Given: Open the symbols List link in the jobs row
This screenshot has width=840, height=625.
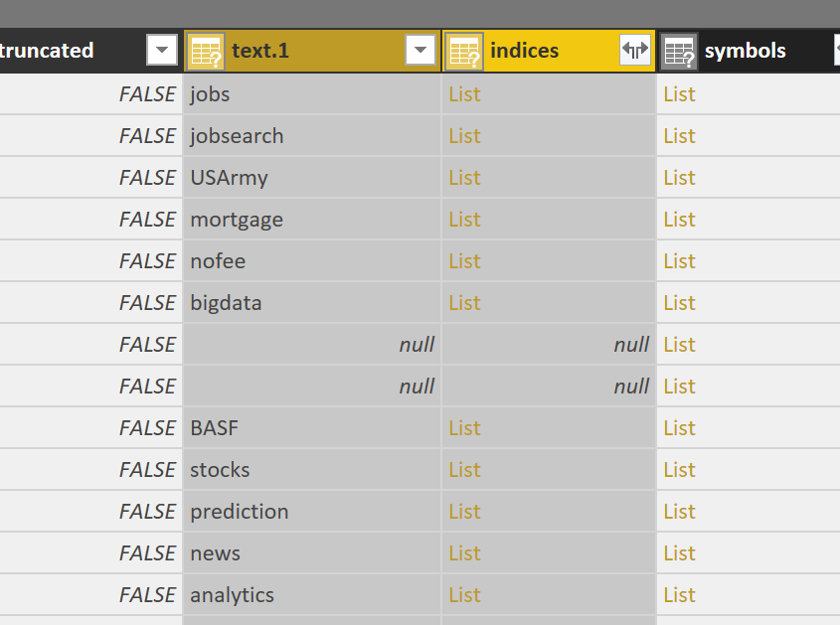Looking at the screenshot, I should [679, 94].
